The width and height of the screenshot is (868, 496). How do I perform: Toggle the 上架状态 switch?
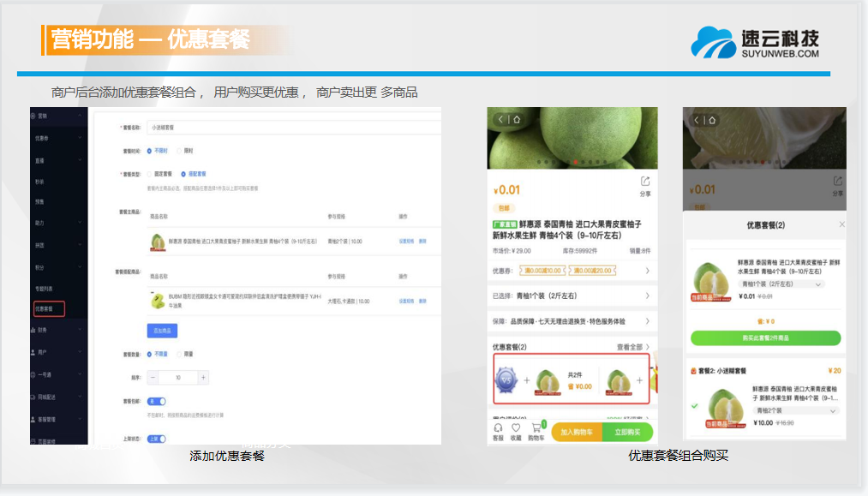click(x=157, y=438)
